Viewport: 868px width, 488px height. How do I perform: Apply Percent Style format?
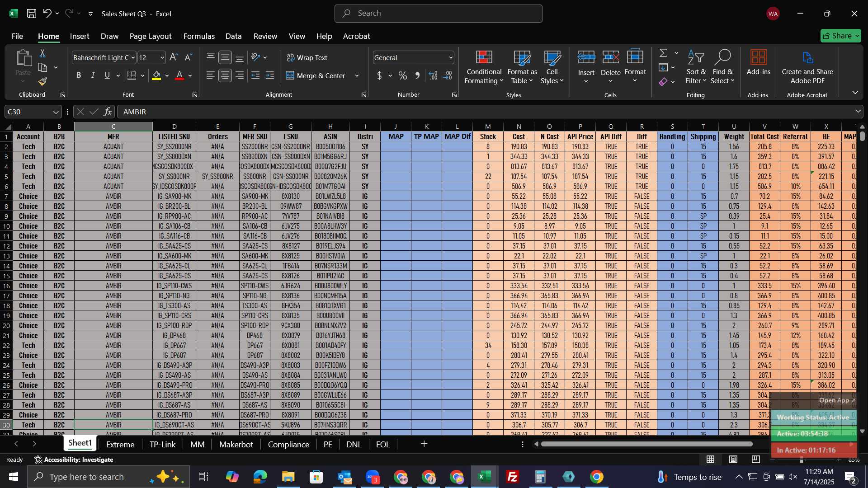(x=403, y=76)
